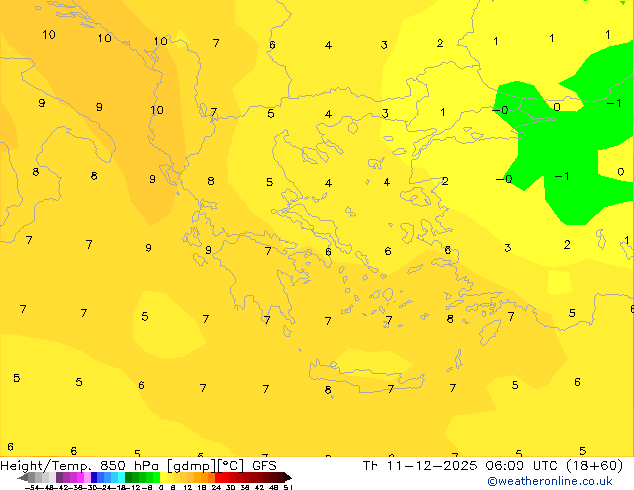Click the '51' label under the legend
634x490 pixels.
[288, 487]
